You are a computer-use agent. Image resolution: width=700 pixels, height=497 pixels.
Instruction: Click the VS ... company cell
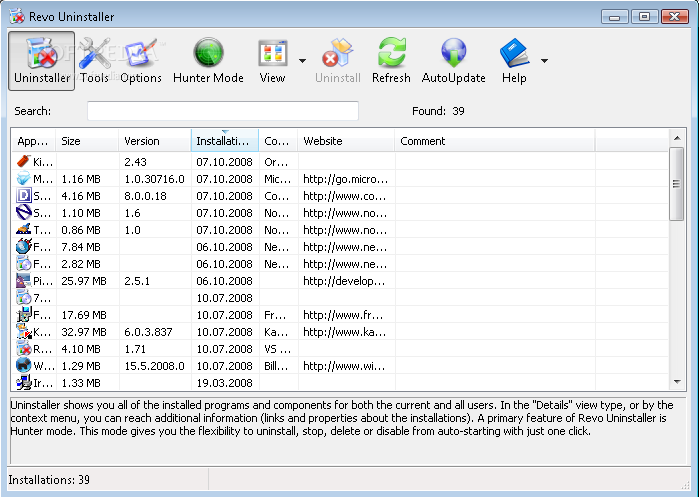point(277,349)
